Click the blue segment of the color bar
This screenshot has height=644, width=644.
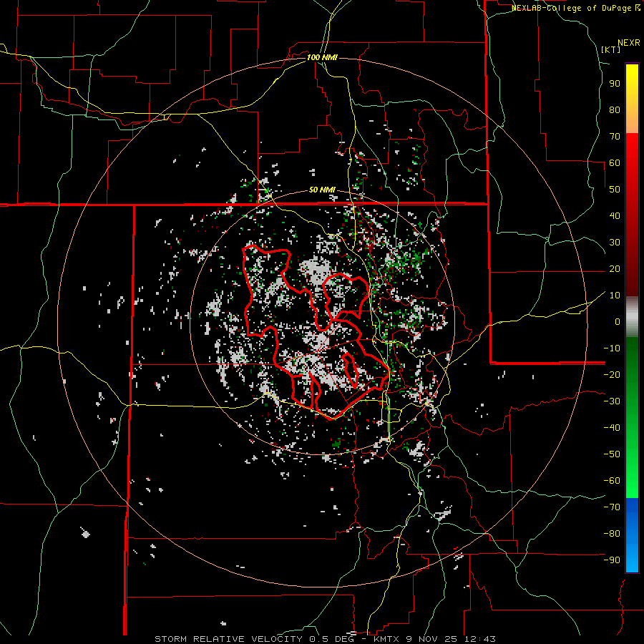(x=632, y=535)
